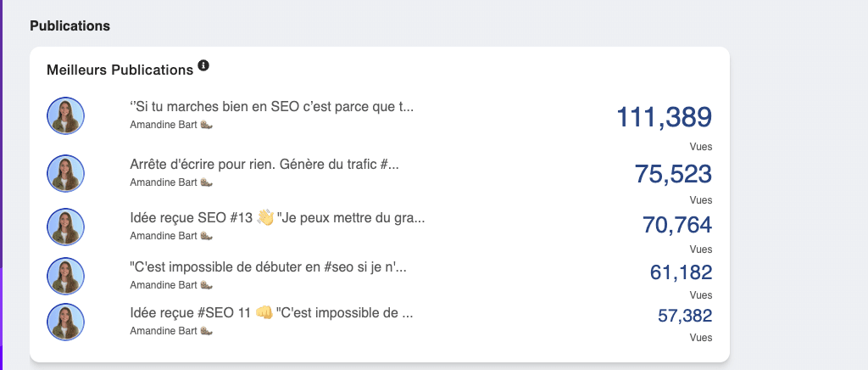The width and height of the screenshot is (868, 370).
Task: Select the 70,764 views number
Action: pos(677,226)
